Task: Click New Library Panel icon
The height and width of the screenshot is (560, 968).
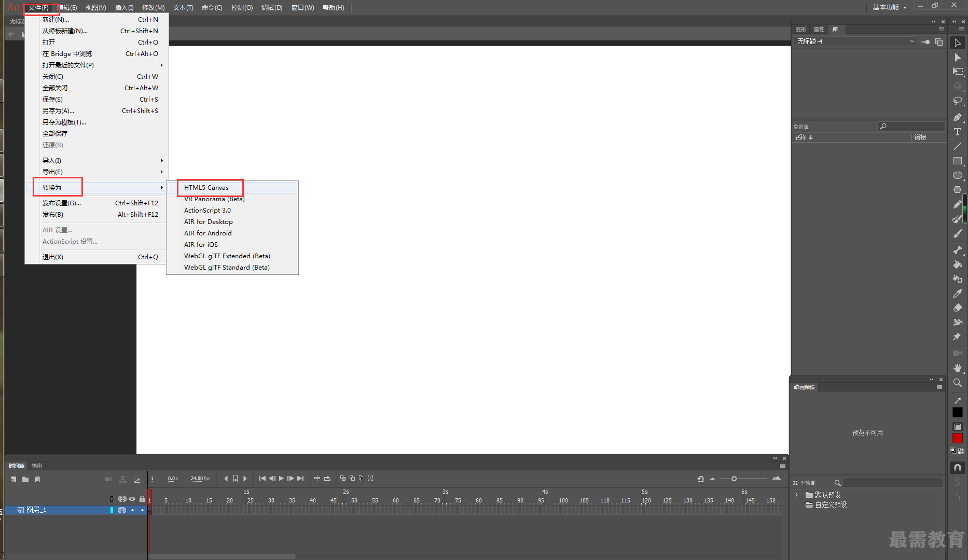Action: click(939, 41)
